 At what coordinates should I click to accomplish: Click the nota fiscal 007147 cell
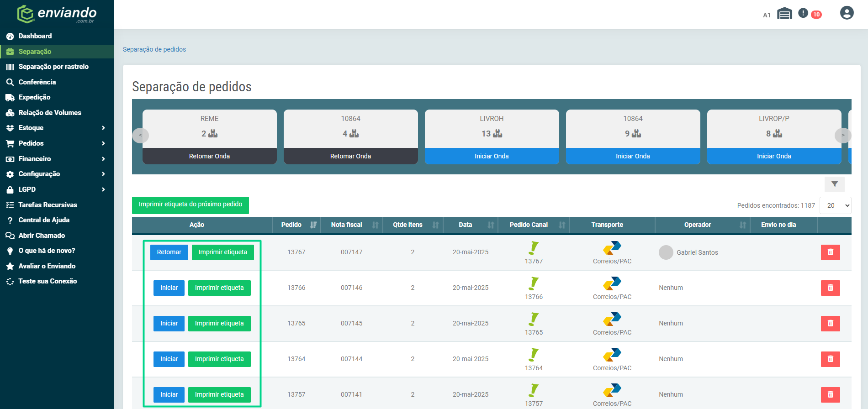click(351, 252)
